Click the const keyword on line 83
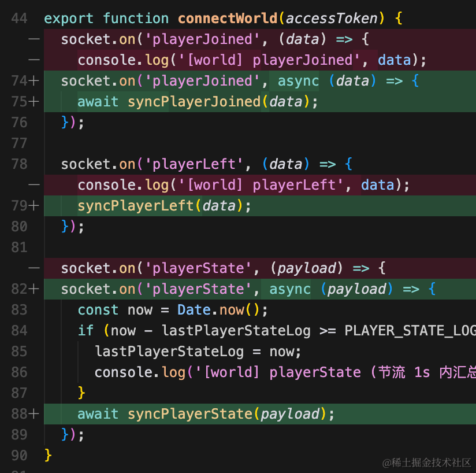The width and height of the screenshot is (476, 473). tap(98, 310)
